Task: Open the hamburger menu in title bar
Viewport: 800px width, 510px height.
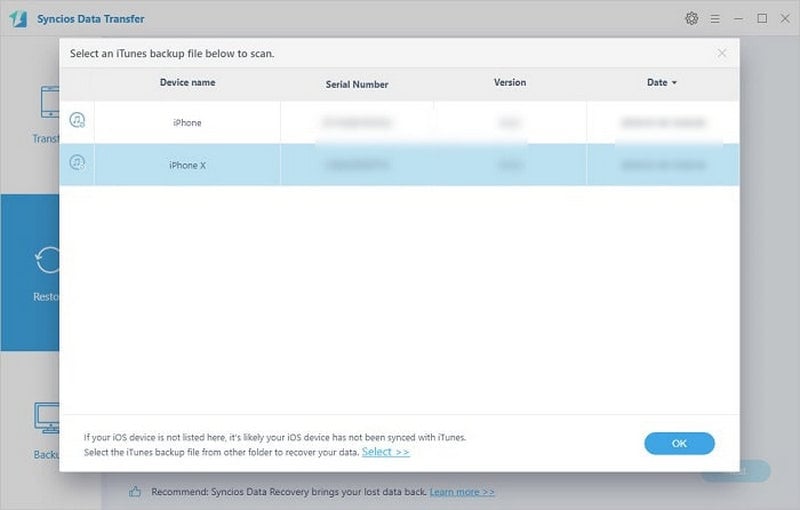Action: (x=715, y=19)
